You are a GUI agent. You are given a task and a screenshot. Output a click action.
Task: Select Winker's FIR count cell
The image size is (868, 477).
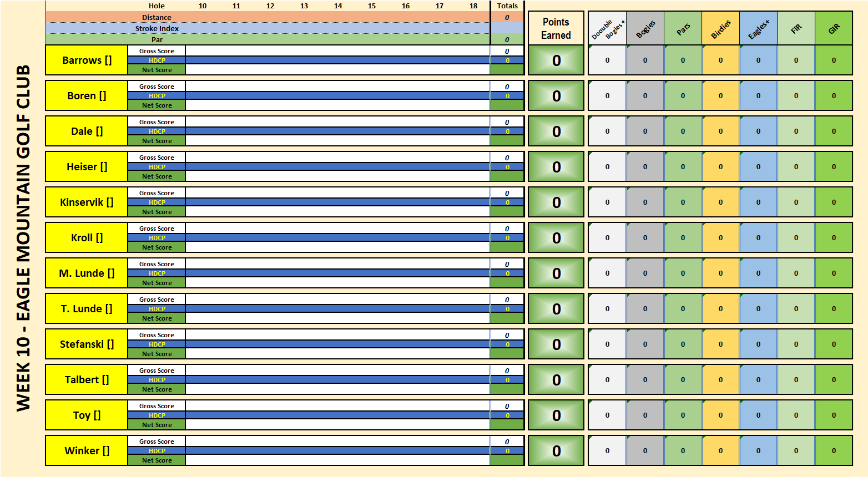pyautogui.click(x=796, y=451)
